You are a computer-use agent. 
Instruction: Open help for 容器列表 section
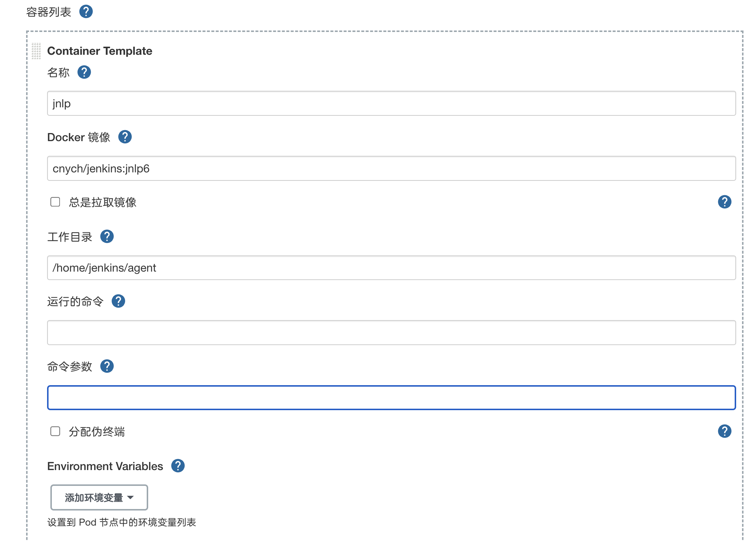tap(86, 12)
